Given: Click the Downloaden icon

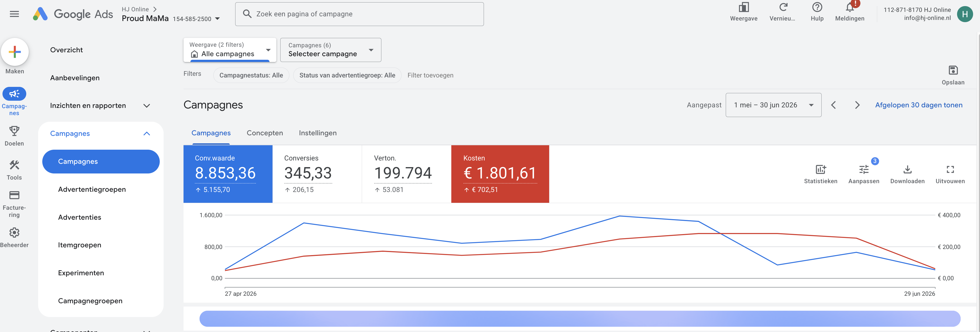Looking at the screenshot, I should pos(907,169).
